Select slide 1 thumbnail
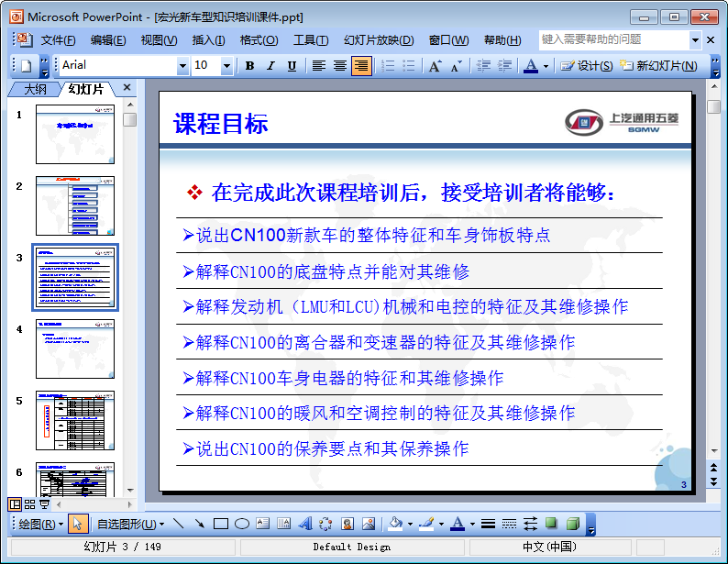The height and width of the screenshot is (564, 728). pos(75,134)
